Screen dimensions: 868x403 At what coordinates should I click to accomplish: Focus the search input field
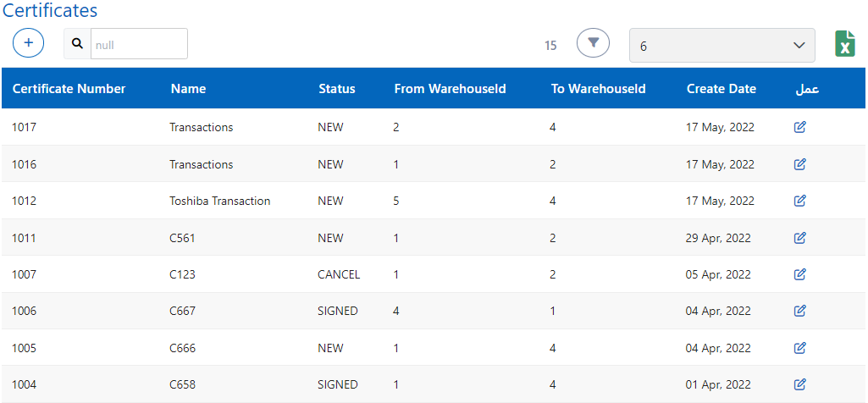click(x=139, y=44)
